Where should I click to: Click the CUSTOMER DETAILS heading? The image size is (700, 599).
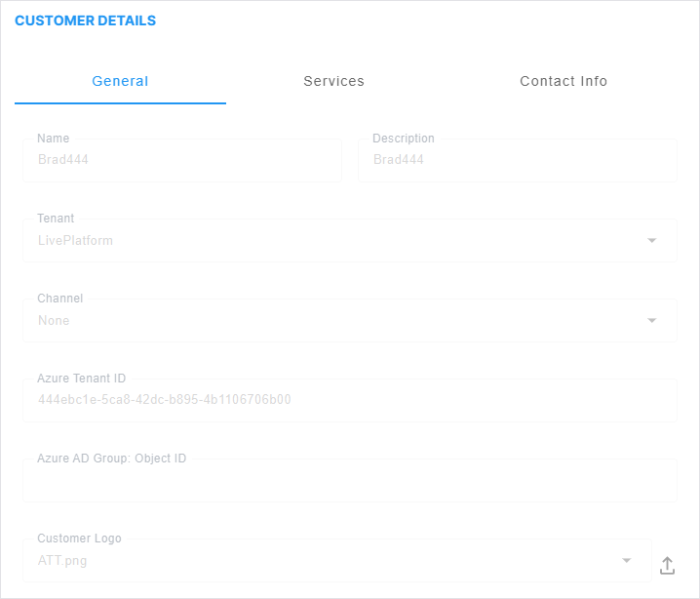(x=85, y=20)
